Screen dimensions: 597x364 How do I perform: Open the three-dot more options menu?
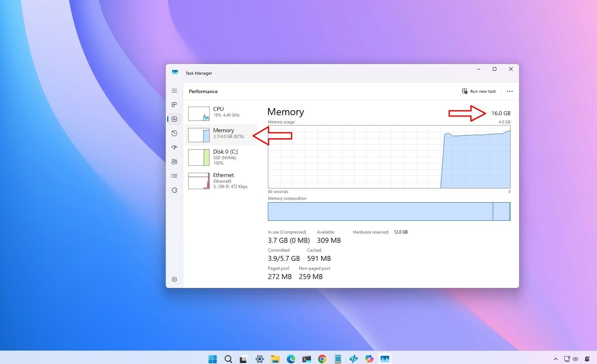pos(510,91)
